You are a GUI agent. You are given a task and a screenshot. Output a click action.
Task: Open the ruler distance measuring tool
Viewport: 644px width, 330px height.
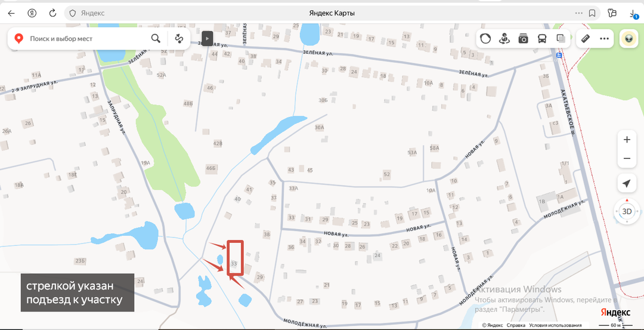(x=586, y=39)
